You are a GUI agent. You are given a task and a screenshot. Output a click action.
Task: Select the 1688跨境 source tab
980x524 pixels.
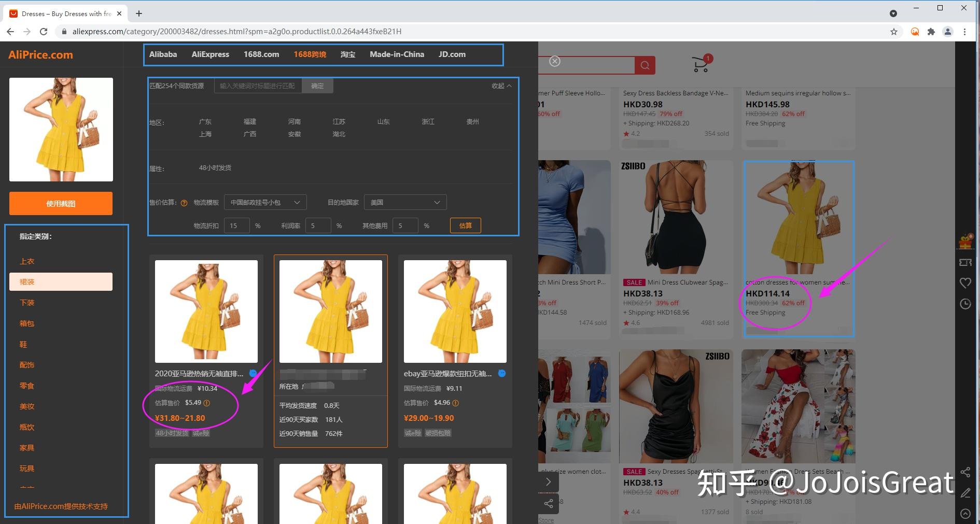tap(310, 54)
